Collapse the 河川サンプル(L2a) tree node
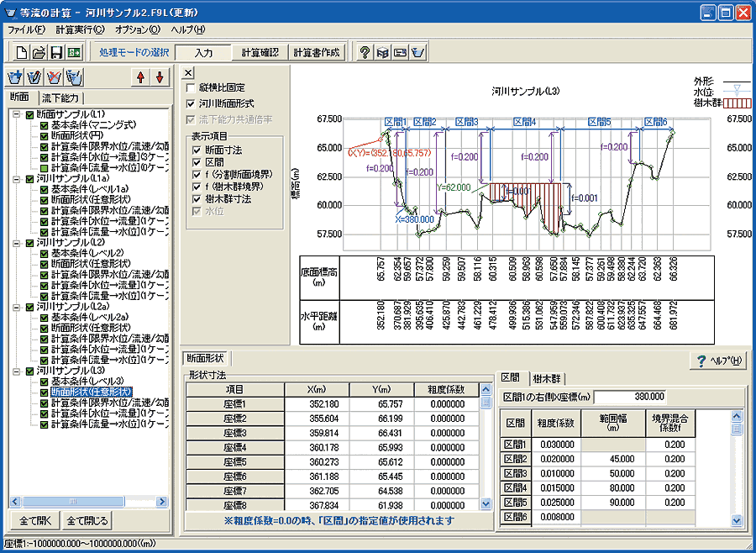Screen dimensions: 756x553 pos(17,307)
